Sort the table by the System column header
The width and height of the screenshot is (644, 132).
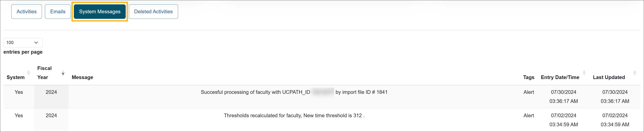coord(16,77)
